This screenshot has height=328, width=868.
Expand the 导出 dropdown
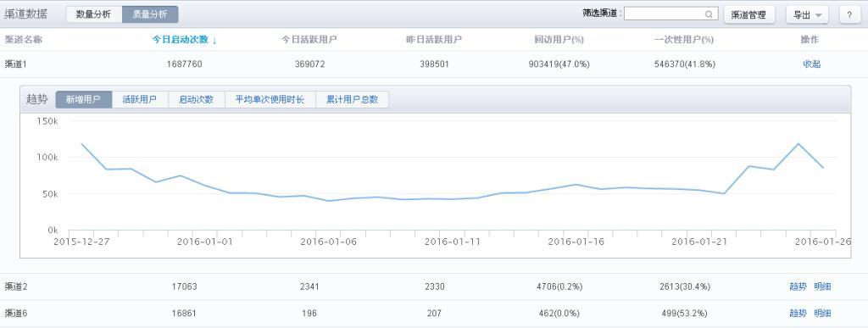click(x=807, y=15)
